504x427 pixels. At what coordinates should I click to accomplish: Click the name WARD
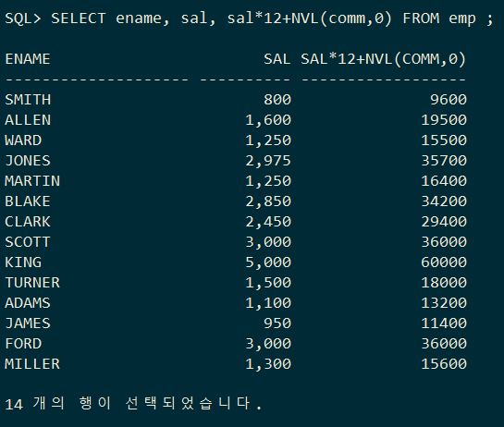(23, 140)
